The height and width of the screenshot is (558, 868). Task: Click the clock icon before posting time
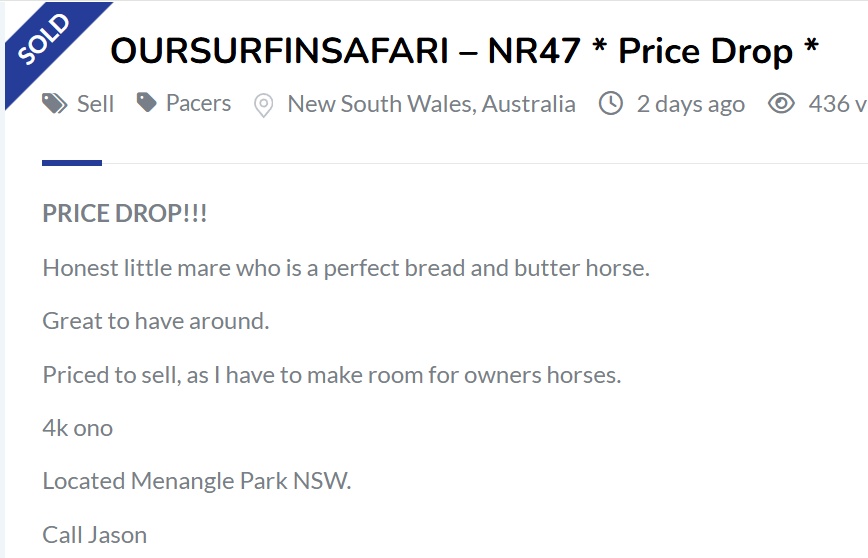(611, 103)
